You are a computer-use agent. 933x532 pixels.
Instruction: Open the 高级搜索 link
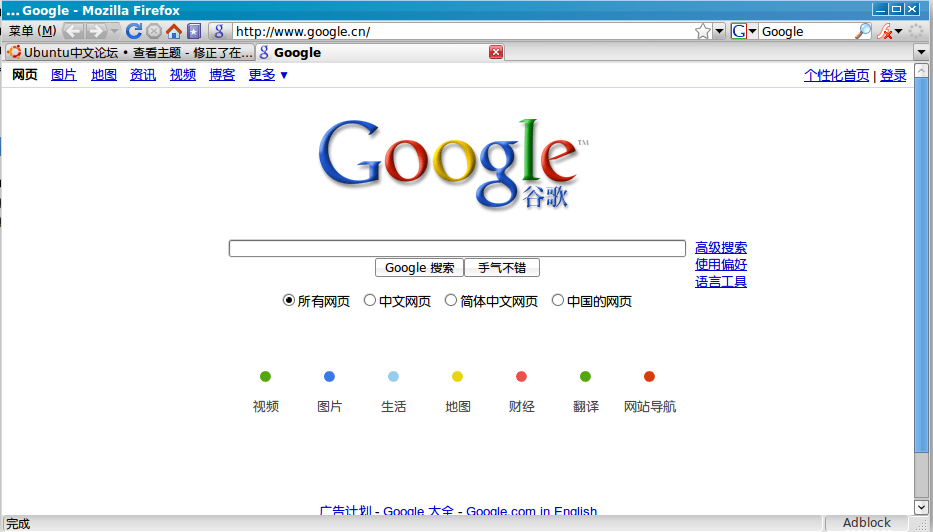pos(721,248)
